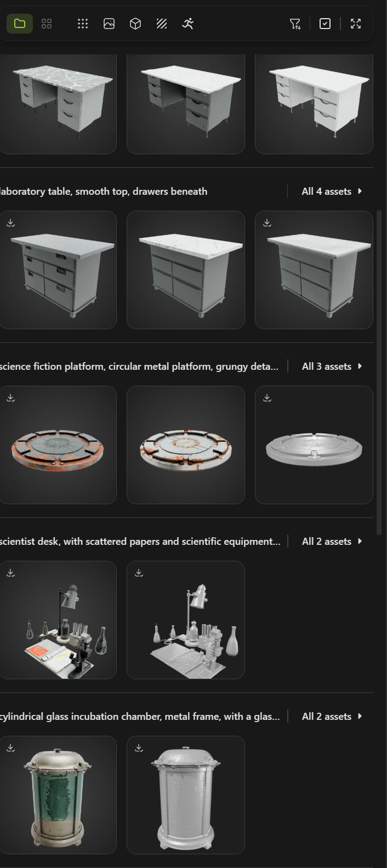Expand All 3 assets for science fiction platform
This screenshot has height=868, width=387.
click(x=332, y=367)
